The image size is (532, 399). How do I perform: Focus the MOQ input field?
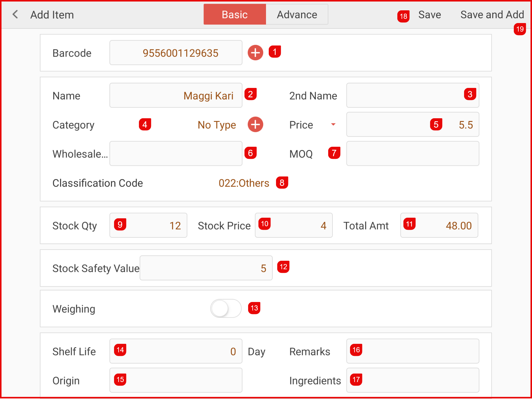pyautogui.click(x=412, y=154)
